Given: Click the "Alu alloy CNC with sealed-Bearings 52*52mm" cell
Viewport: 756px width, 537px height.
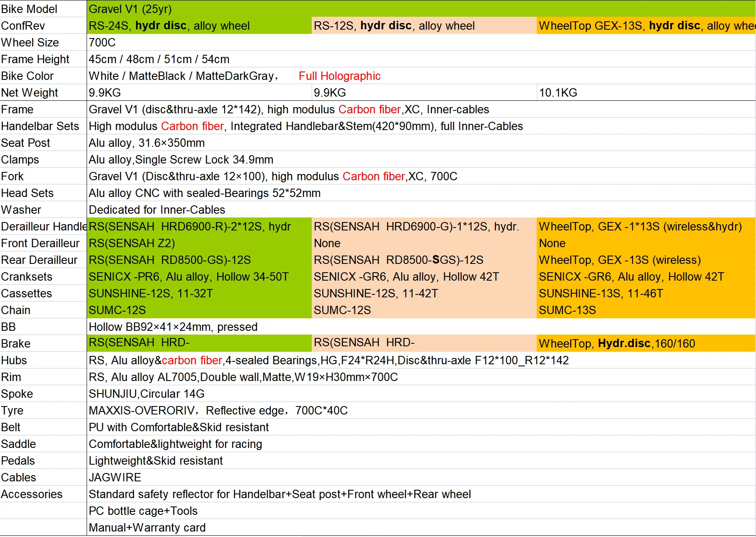Looking at the screenshot, I should (421, 193).
